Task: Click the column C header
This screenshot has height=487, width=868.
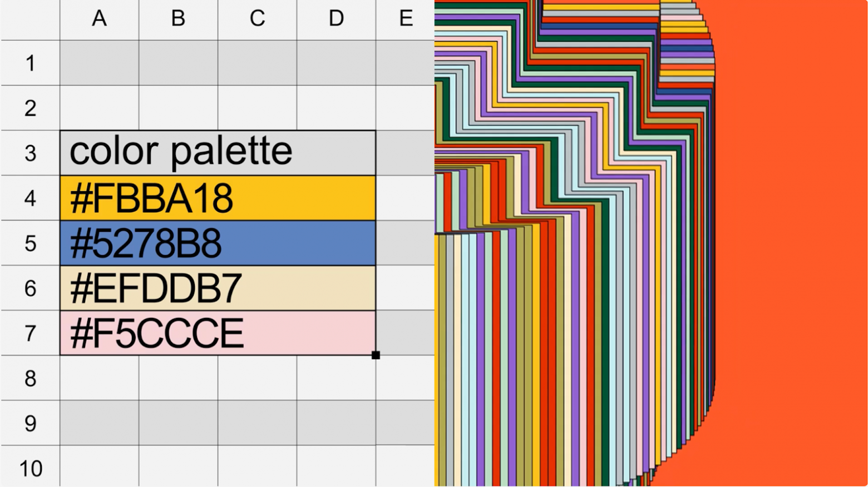Action: (x=257, y=19)
